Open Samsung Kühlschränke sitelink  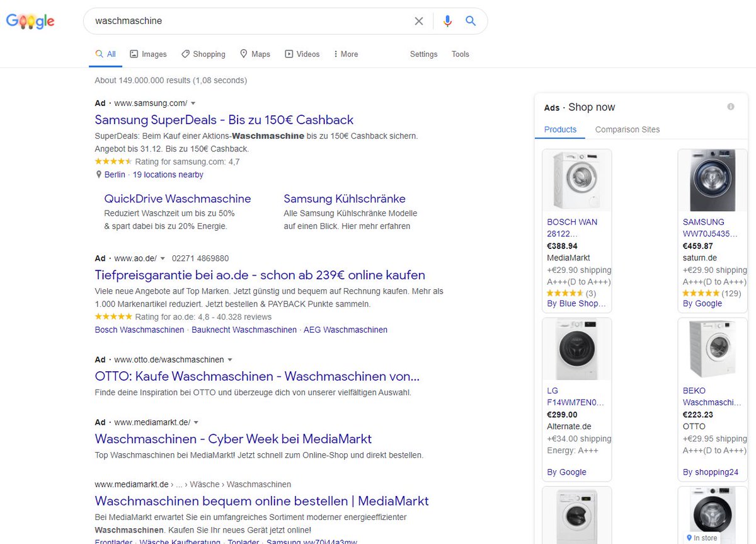(x=345, y=199)
